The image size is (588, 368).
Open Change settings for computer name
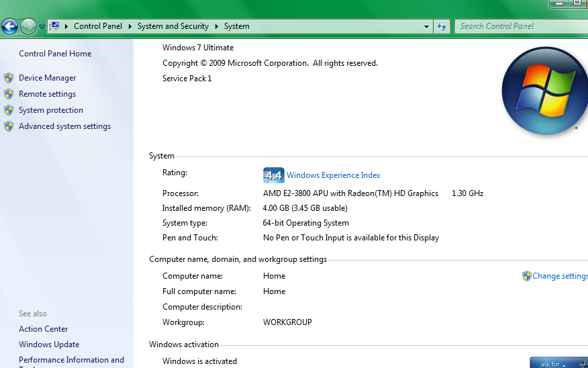560,276
